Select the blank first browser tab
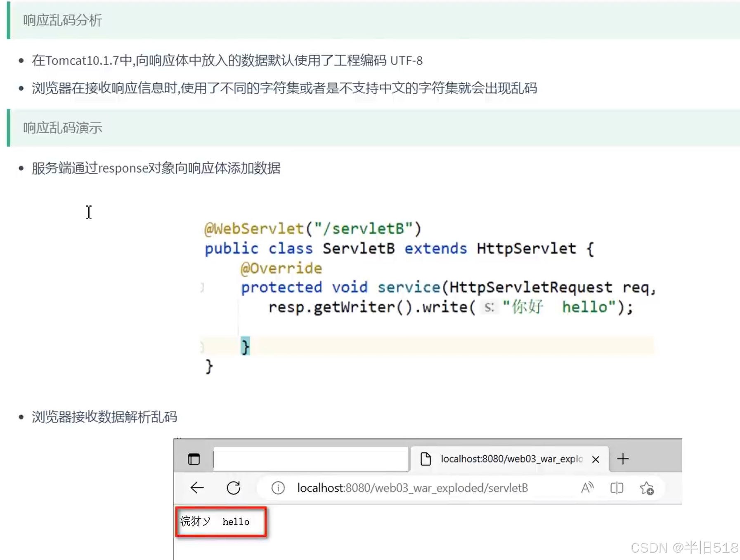This screenshot has width=740, height=560. click(x=311, y=459)
